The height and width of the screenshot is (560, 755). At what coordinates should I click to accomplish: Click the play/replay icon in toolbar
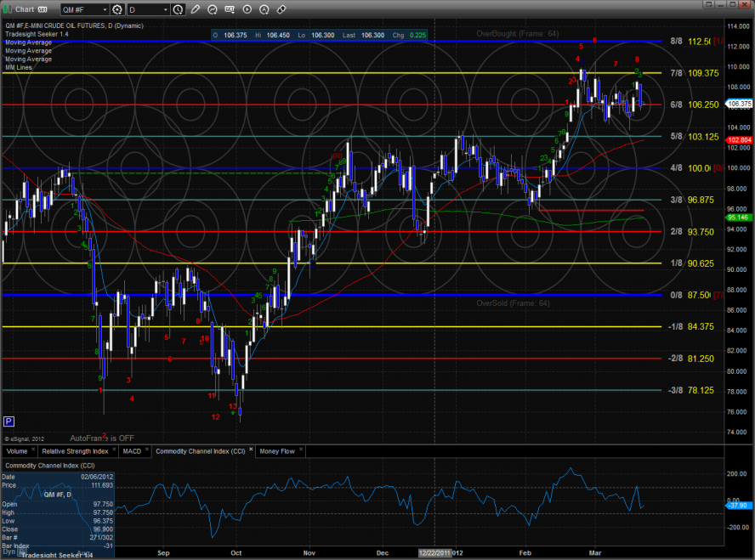[247, 10]
